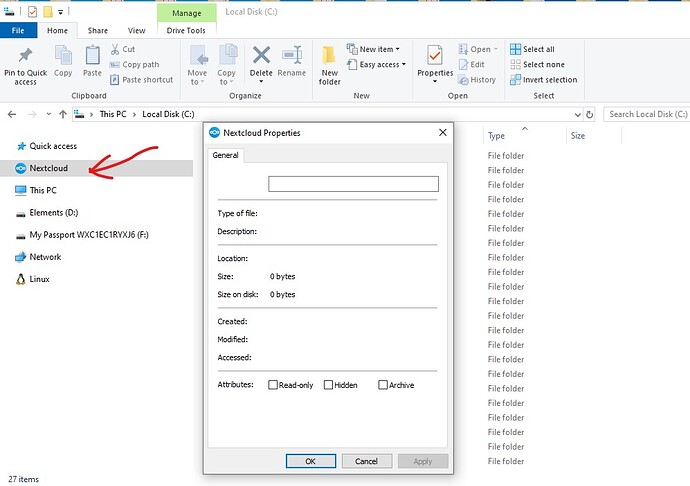Click the Copy path icon
This screenshot has width=690, height=486.
coord(114,65)
